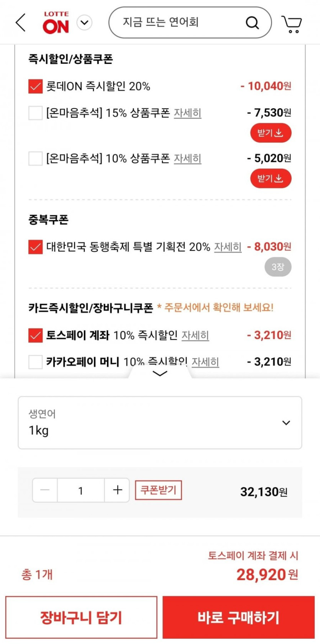Check the [온마음추석] 10% 상품쿠폰 checkbox

35,158
